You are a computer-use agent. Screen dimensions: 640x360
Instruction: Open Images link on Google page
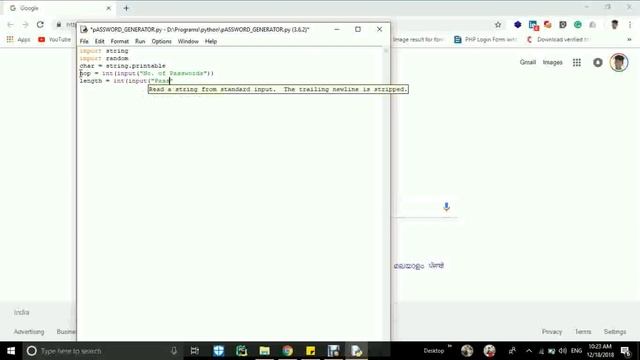[x=552, y=62]
